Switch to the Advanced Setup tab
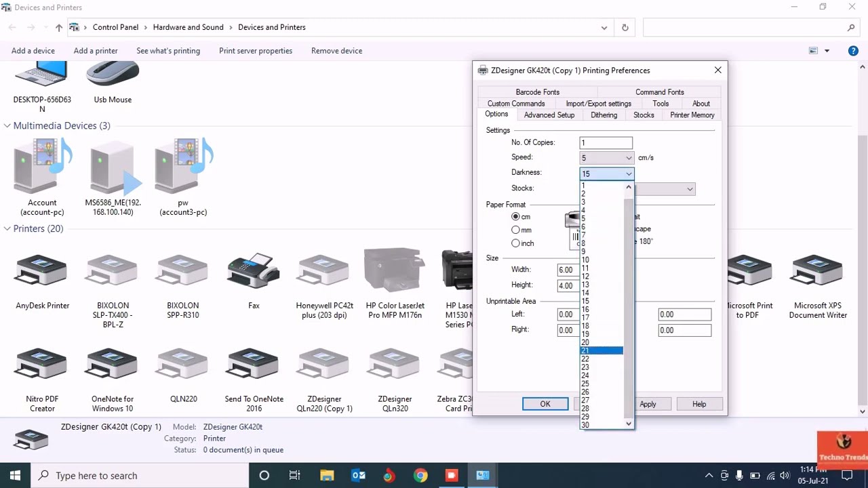This screenshot has height=488, width=868. click(x=549, y=115)
